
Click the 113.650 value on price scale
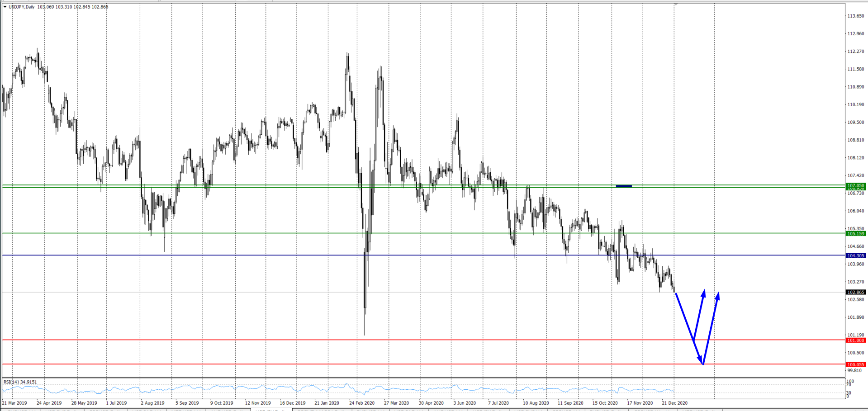coord(855,16)
